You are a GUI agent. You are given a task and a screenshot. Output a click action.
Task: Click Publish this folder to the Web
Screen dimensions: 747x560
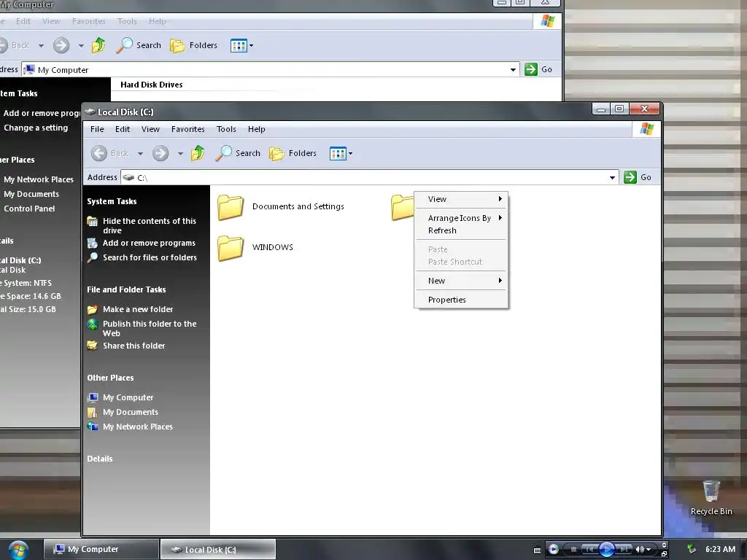pos(150,329)
